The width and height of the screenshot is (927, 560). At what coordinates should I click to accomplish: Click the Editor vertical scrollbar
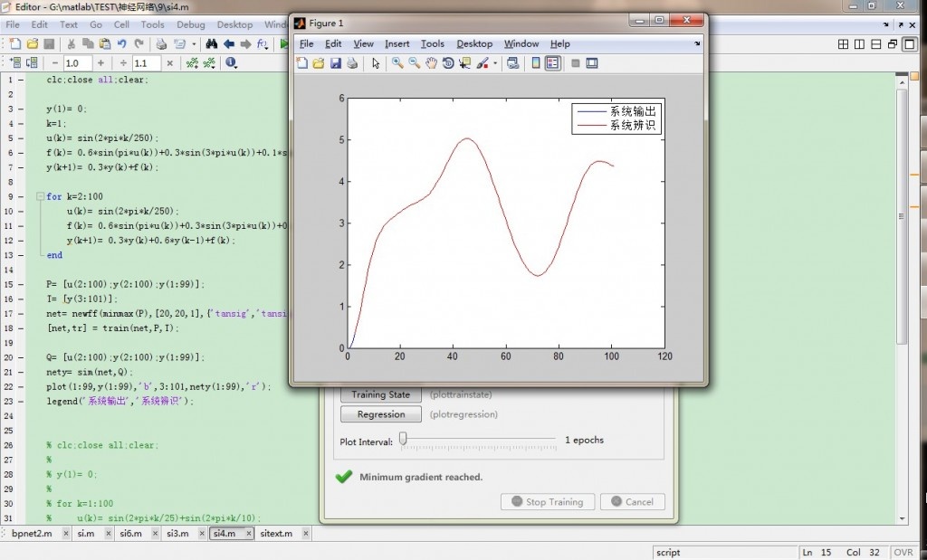pos(902,215)
